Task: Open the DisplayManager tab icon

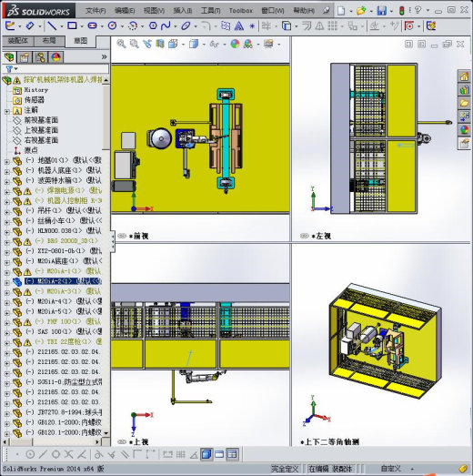Action: tap(55, 57)
